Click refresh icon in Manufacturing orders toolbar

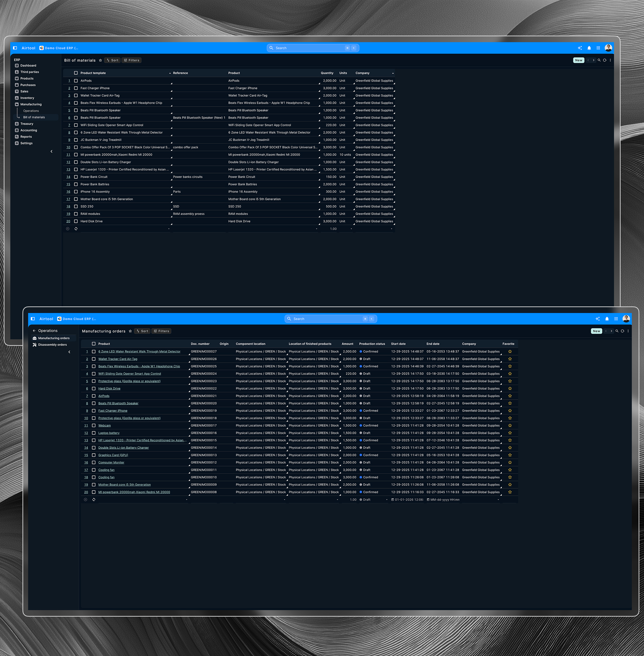pyautogui.click(x=622, y=331)
